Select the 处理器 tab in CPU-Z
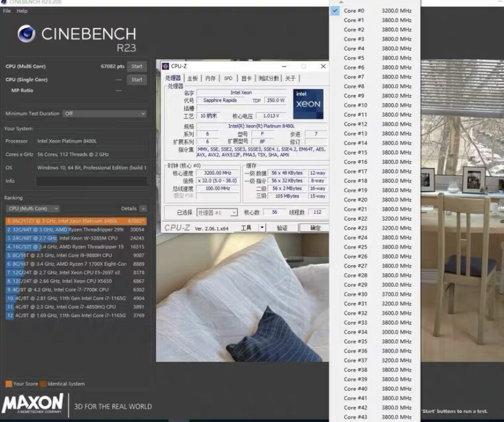The width and height of the screenshot is (504, 422). coord(173,78)
